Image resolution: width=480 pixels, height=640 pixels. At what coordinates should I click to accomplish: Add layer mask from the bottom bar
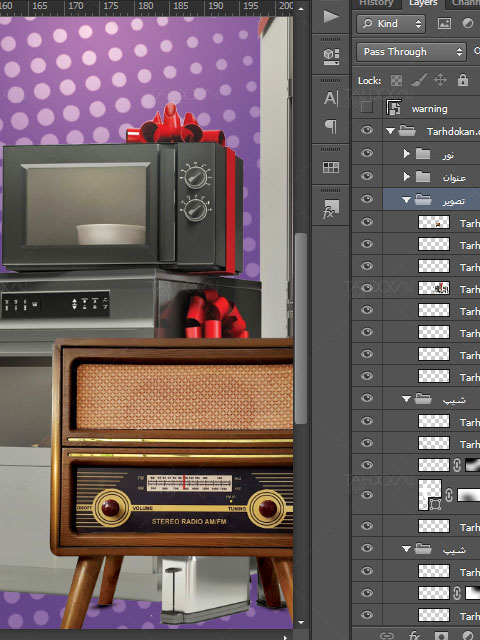coord(441,636)
